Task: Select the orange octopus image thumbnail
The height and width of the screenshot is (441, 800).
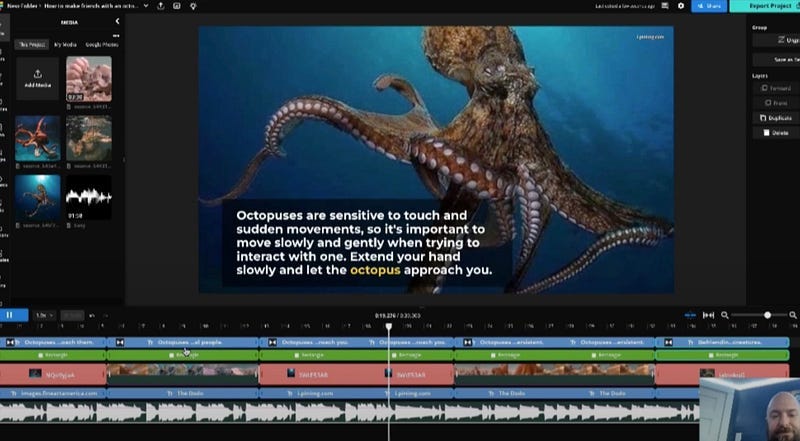Action: [x=38, y=138]
